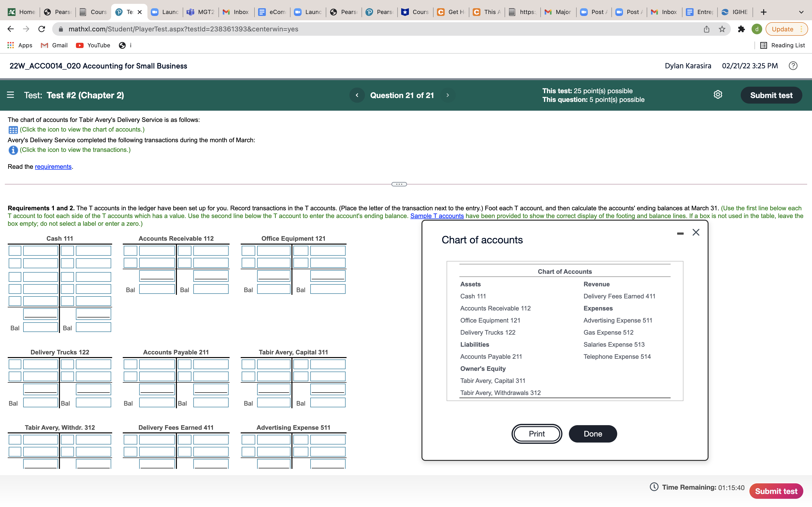Screen dimensions: 812x507
Task: Select Question 21 of 21 dropdown
Action: tap(402, 95)
